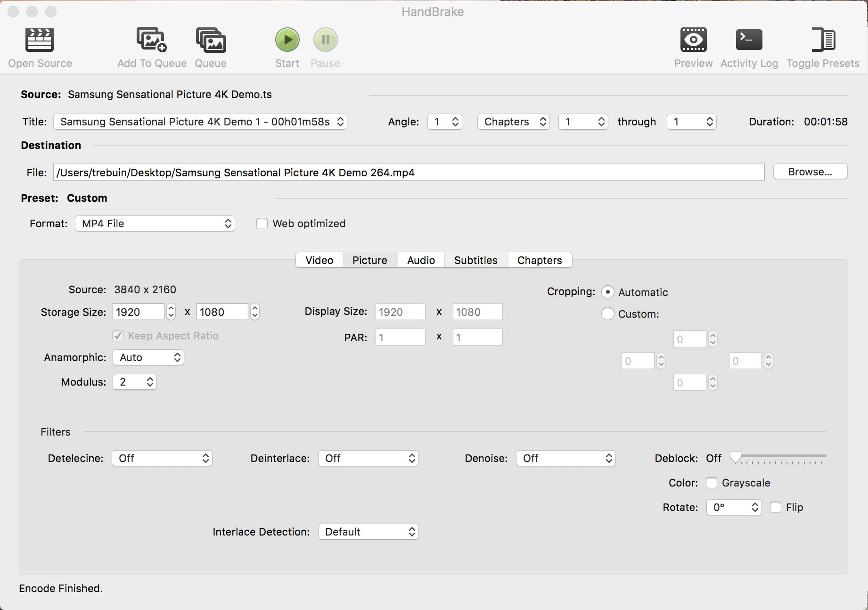Open the Title dropdown
The height and width of the screenshot is (610, 868).
click(x=200, y=122)
